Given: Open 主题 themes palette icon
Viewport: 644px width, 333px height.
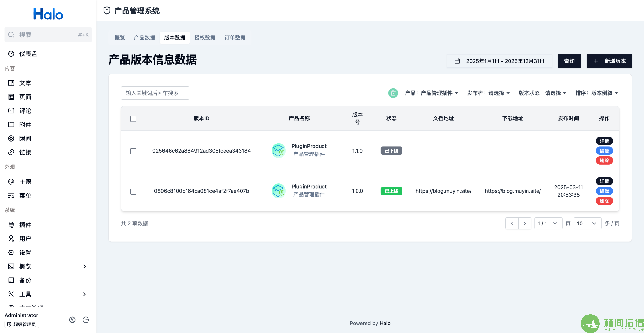Looking at the screenshot, I should coord(11,182).
